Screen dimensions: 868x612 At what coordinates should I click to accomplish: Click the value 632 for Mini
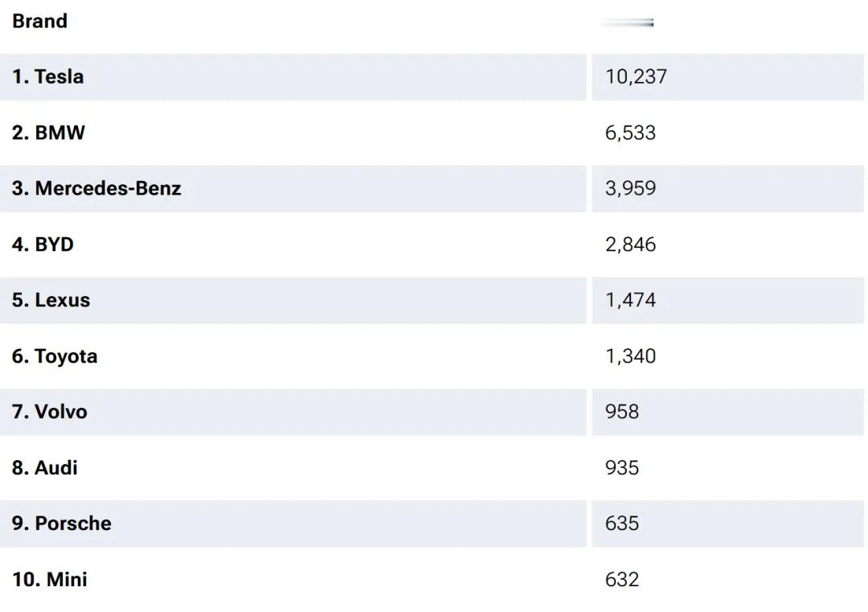622,579
